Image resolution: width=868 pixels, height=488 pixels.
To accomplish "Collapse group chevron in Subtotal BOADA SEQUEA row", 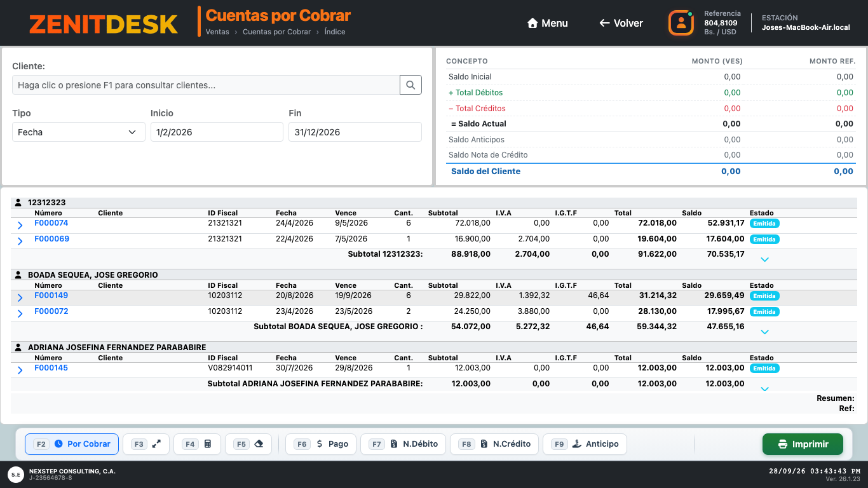I will coord(765,332).
